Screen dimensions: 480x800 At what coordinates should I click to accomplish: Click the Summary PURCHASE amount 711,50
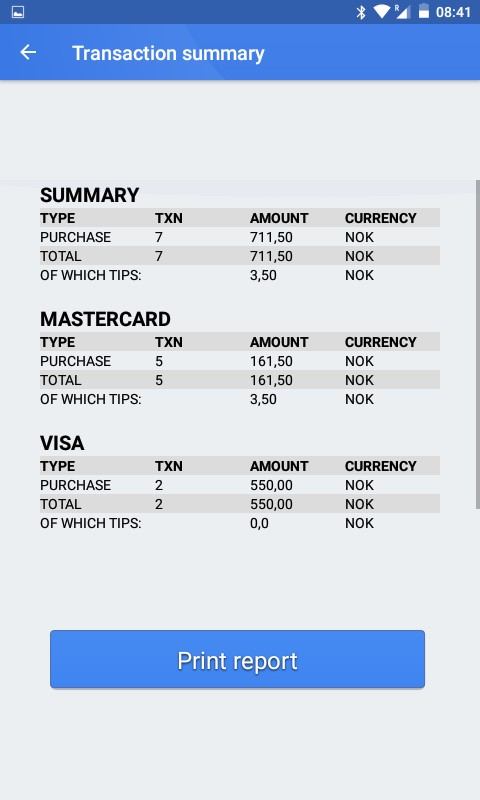[271, 237]
